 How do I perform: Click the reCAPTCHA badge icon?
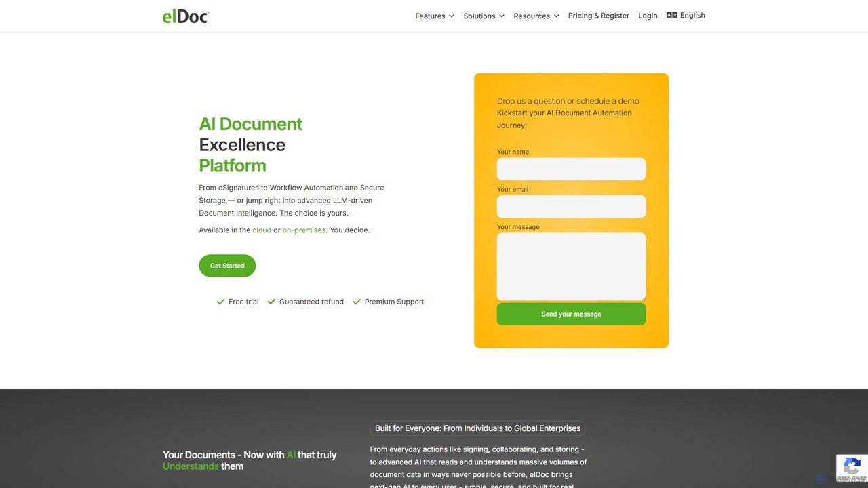[852, 467]
